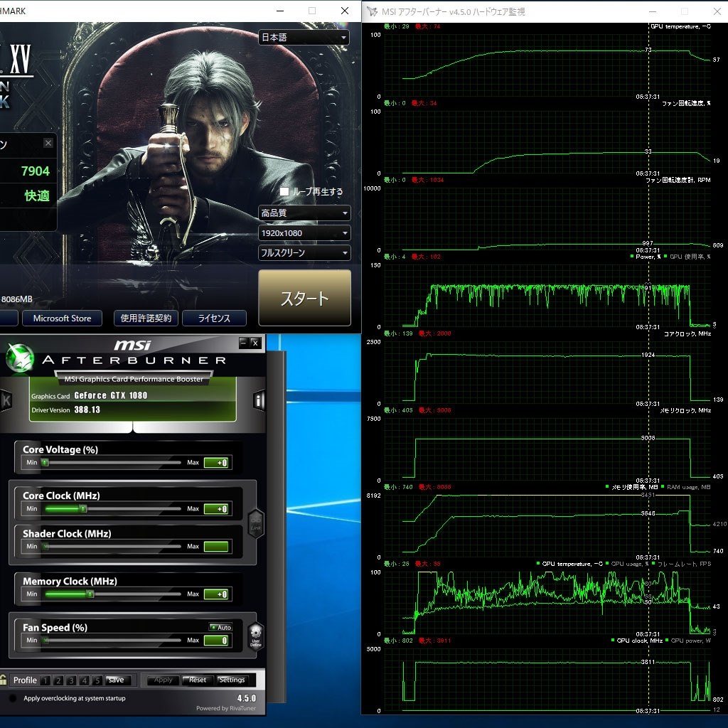Open the 日本語 language dropdown
Image resolution: width=728 pixels, height=728 pixels.
pyautogui.click(x=304, y=37)
